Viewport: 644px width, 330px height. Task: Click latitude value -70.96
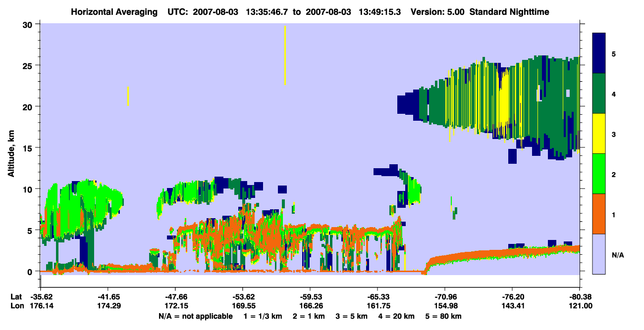click(445, 297)
